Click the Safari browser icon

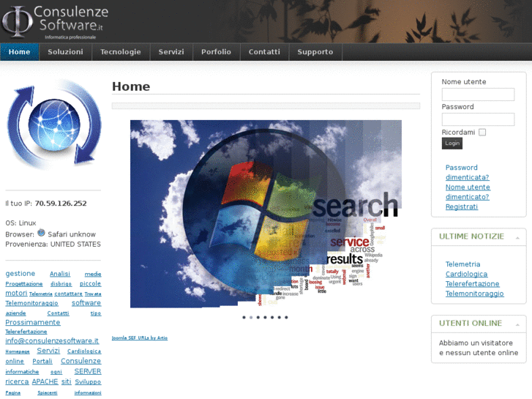coord(41,233)
